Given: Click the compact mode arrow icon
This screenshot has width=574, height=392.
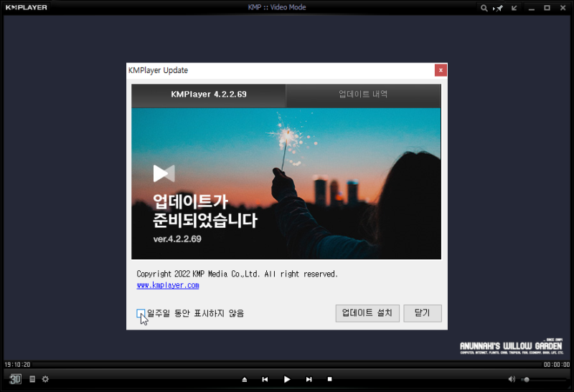Looking at the screenshot, I should tap(514, 8).
